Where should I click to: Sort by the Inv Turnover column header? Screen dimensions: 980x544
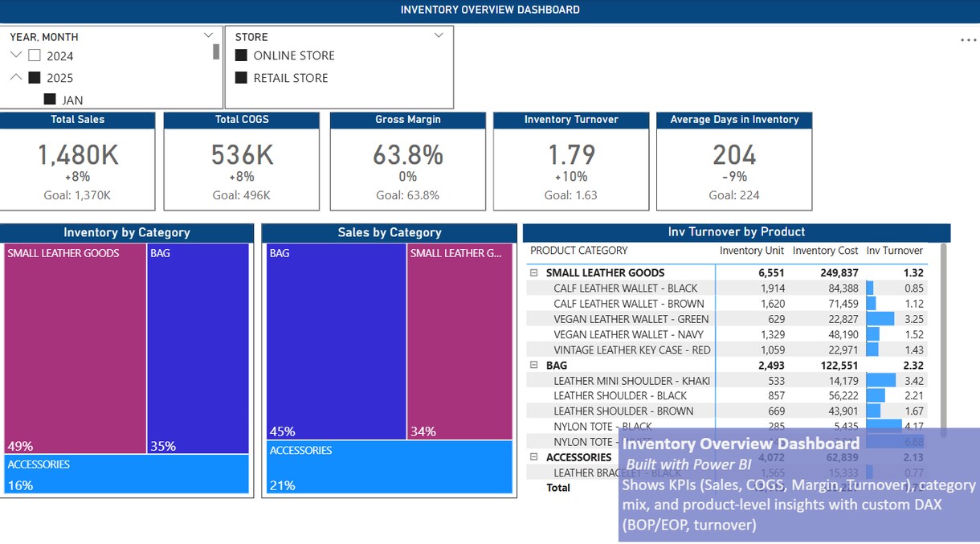[895, 251]
